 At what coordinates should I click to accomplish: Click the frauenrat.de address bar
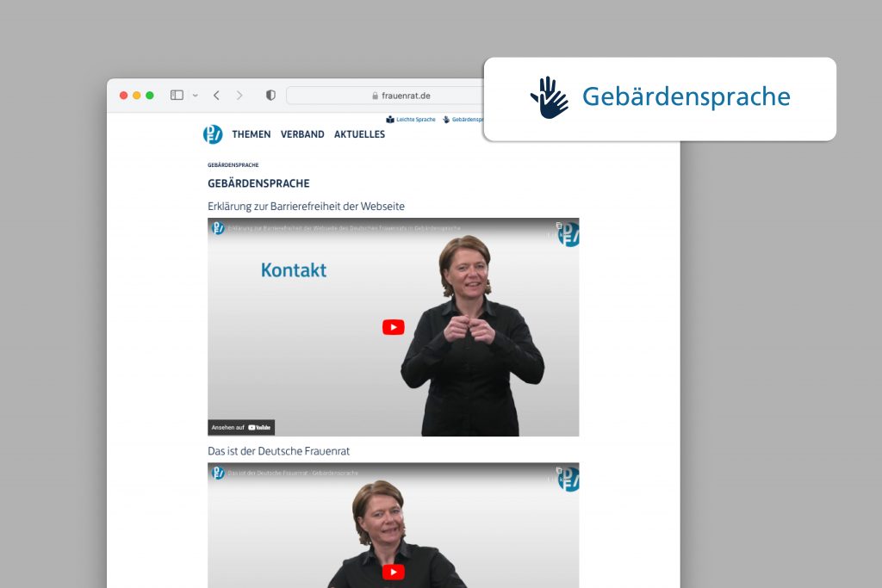point(396,95)
